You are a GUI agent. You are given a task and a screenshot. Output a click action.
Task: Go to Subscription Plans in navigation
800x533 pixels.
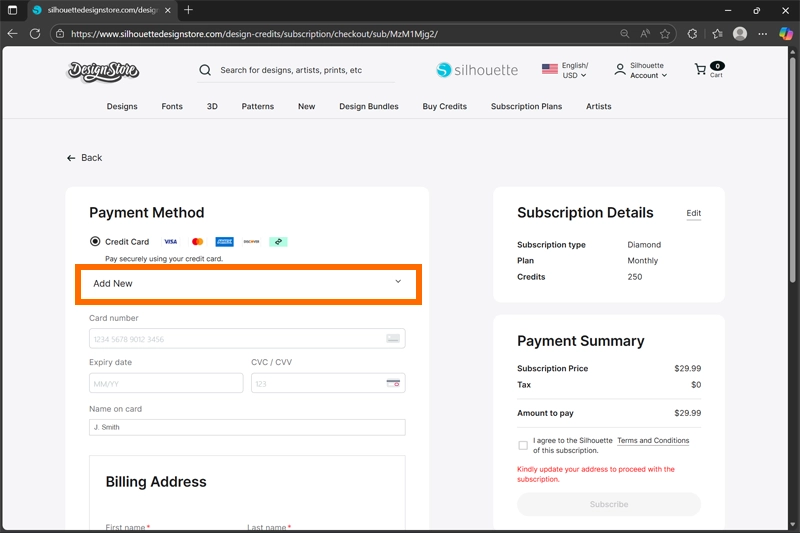(526, 106)
